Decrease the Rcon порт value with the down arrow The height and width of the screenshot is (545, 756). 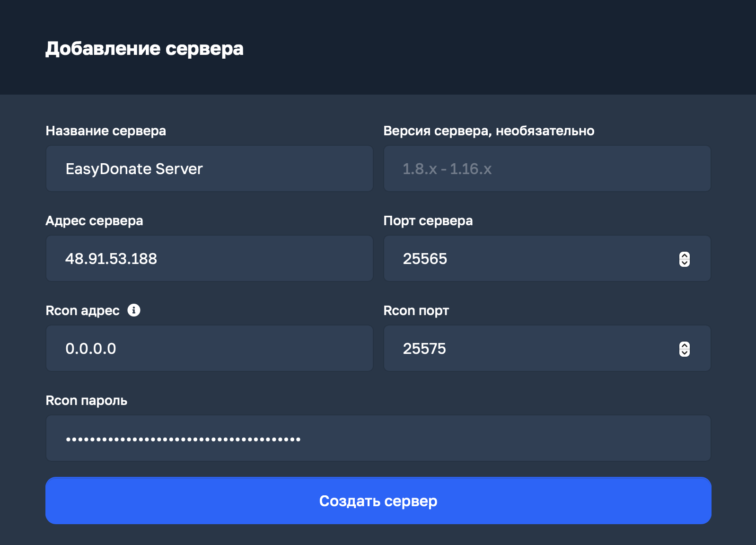click(684, 353)
